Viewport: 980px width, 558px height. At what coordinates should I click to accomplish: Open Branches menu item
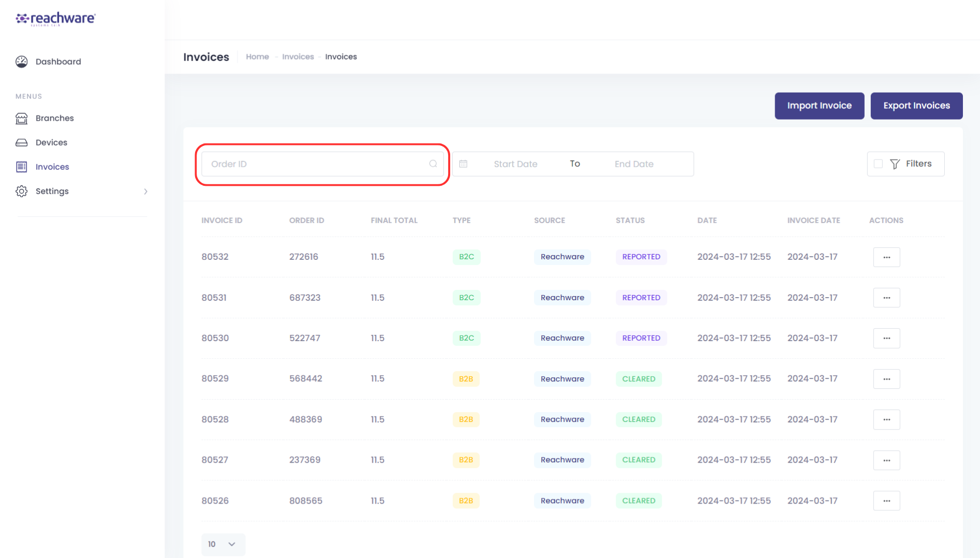click(54, 118)
